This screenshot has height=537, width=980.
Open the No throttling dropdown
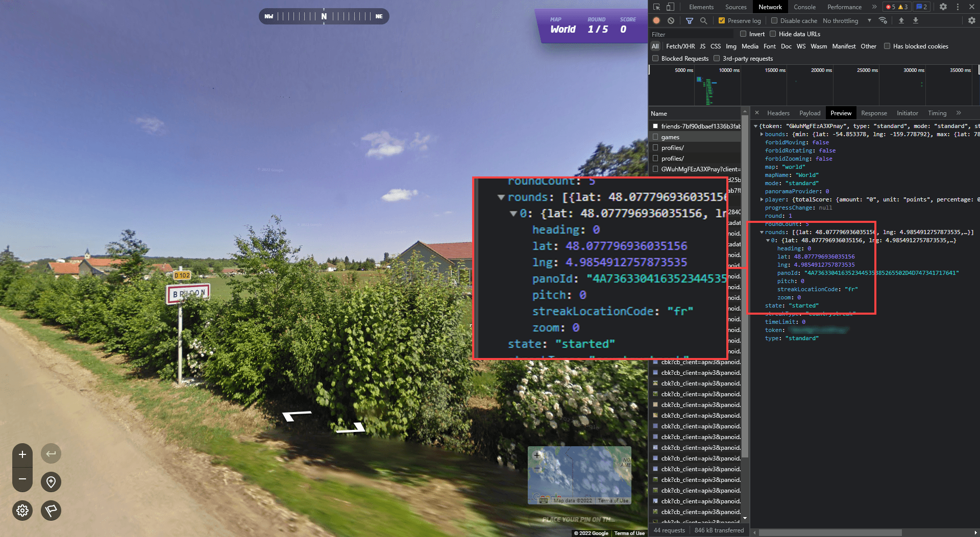click(847, 21)
